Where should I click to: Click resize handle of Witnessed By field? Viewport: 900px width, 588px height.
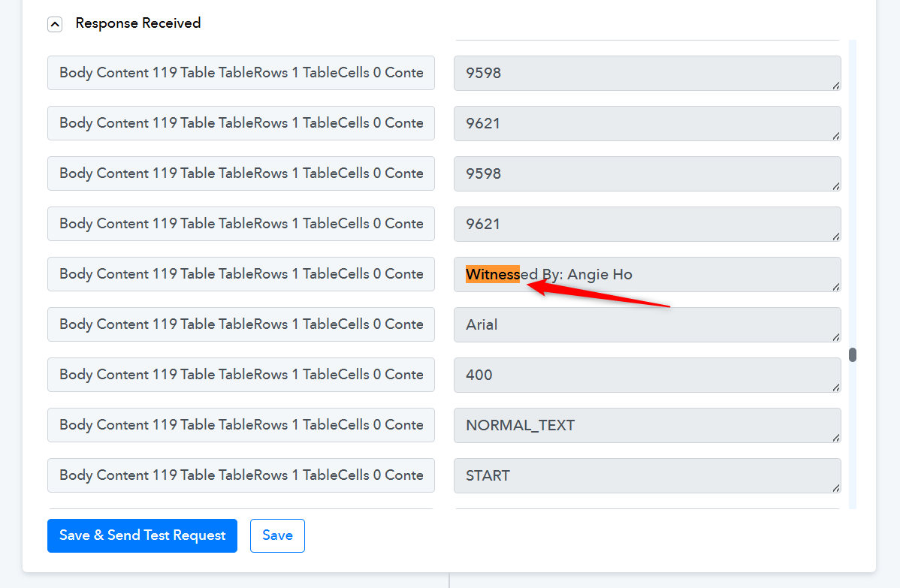coord(836,287)
